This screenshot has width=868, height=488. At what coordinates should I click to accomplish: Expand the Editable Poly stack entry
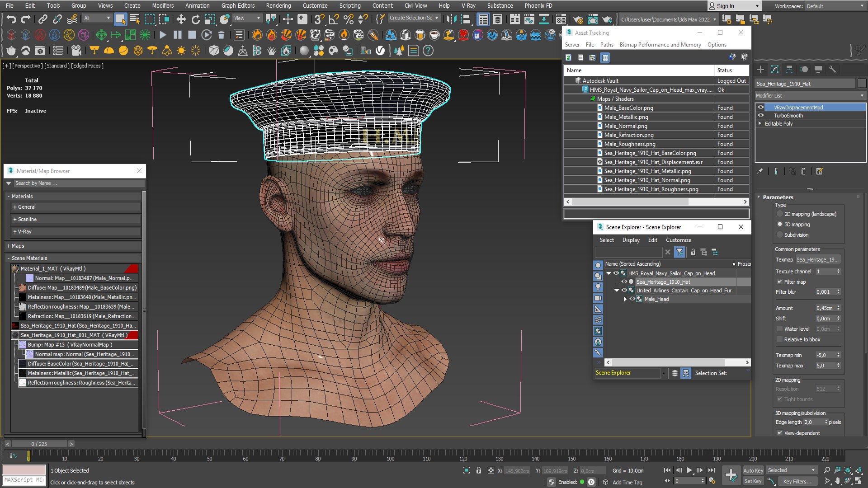759,123
